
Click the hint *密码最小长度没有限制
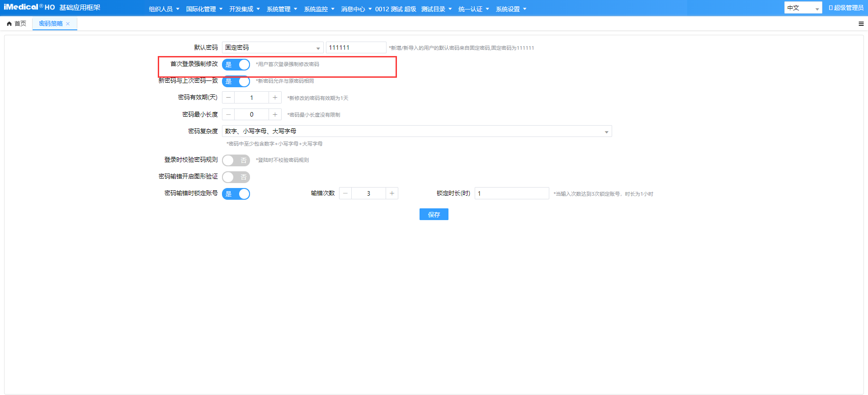(x=314, y=115)
